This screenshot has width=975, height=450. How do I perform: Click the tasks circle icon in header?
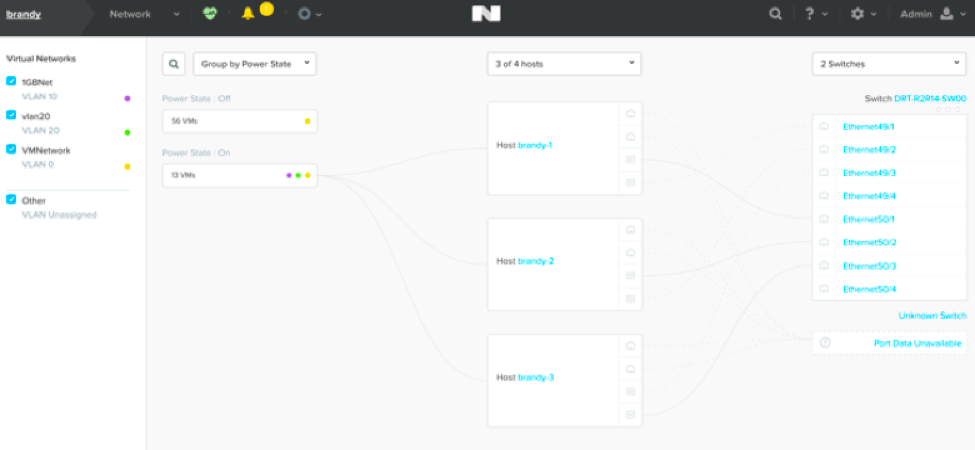[x=304, y=14]
